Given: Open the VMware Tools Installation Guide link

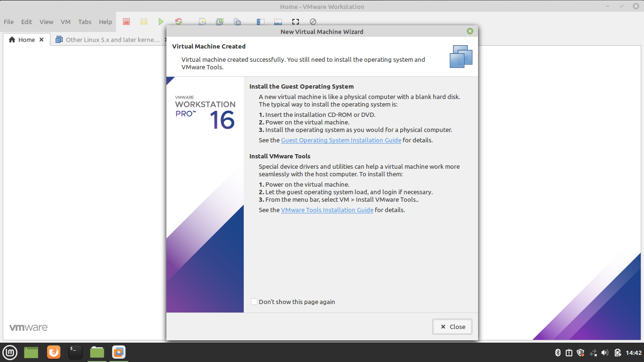Looking at the screenshot, I should [327, 210].
